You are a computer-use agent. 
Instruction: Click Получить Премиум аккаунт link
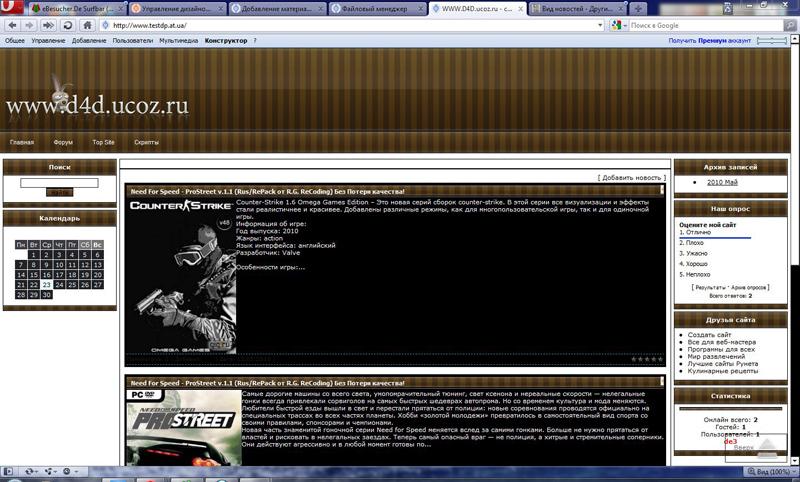point(710,40)
